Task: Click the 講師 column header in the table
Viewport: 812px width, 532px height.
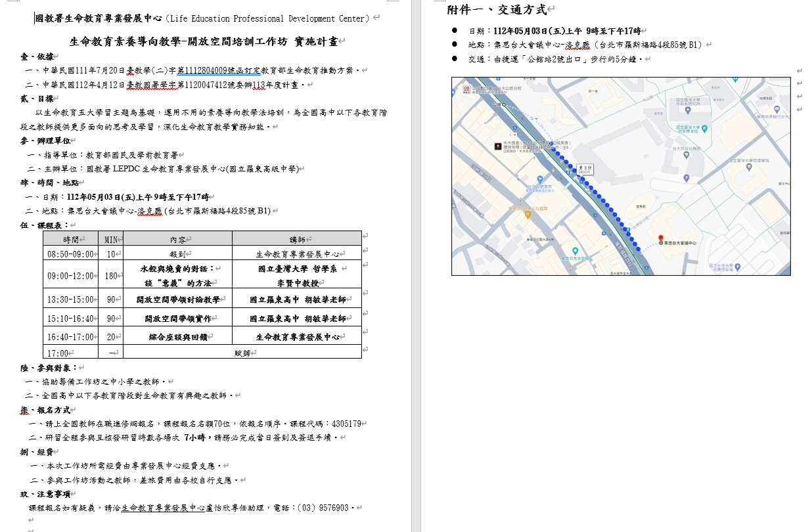Action: pos(297,239)
